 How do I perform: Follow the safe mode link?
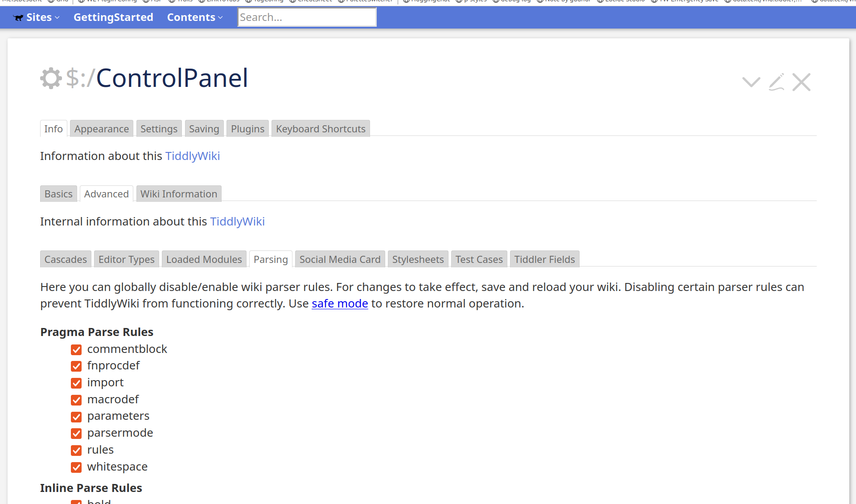(340, 303)
